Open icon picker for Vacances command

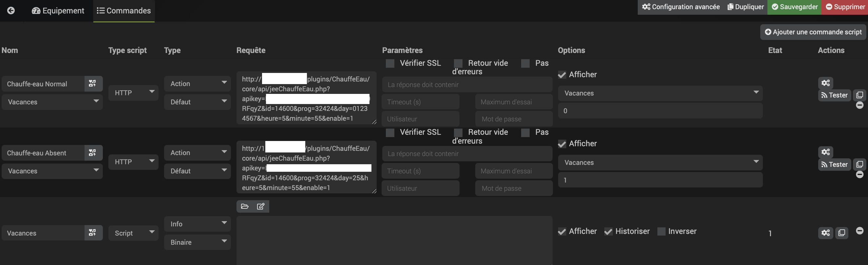[93, 233]
